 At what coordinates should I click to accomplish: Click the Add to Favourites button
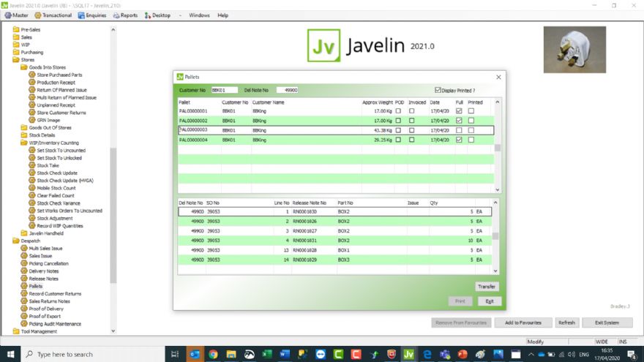[x=523, y=323]
